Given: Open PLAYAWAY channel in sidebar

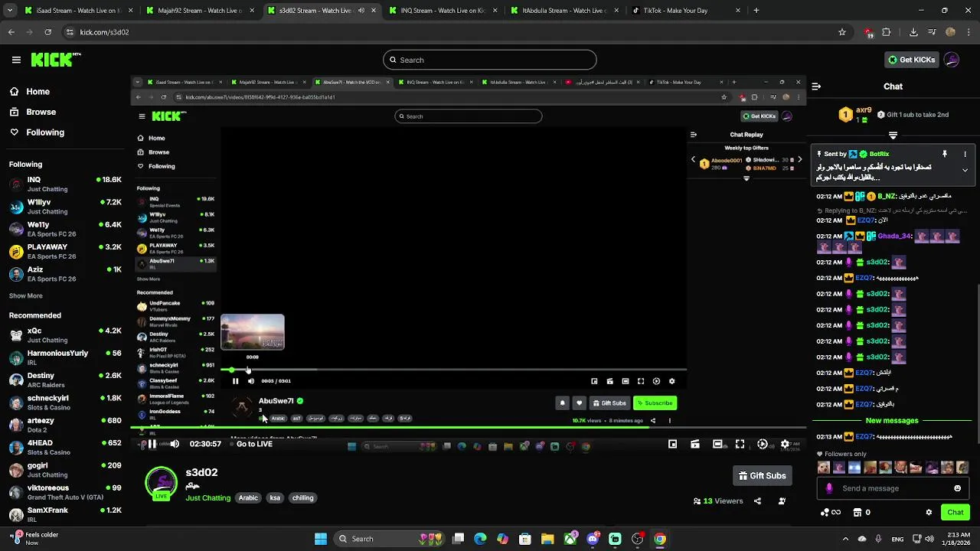Looking at the screenshot, I should tap(65, 252).
